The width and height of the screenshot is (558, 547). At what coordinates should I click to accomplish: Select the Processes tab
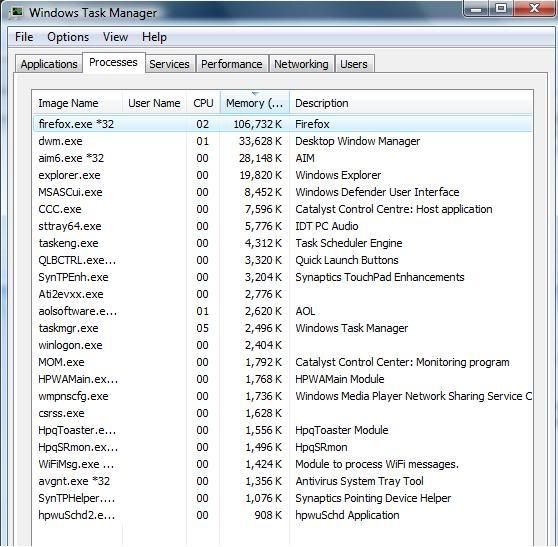[x=113, y=62]
